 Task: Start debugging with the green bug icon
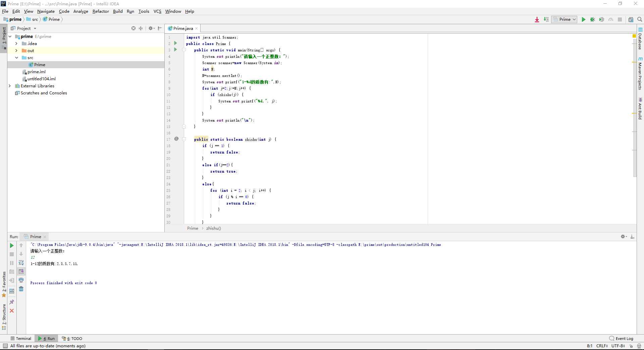(593, 19)
